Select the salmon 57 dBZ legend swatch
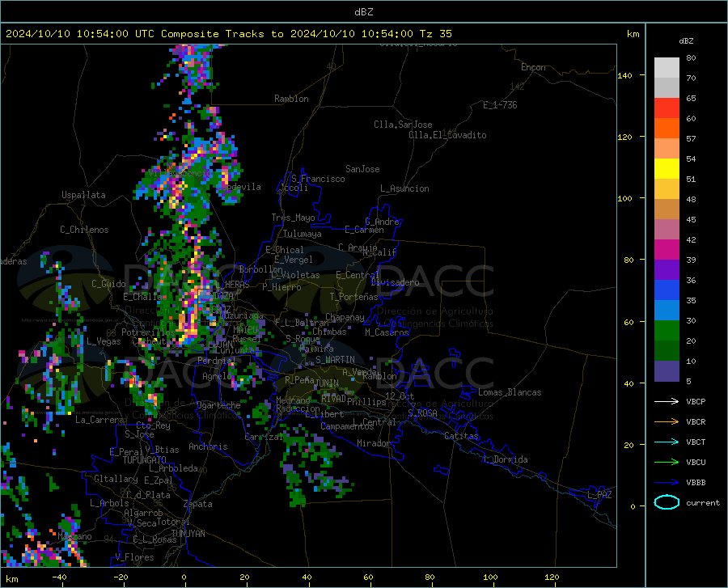Viewport: 728px width, 588px height. 667,149
